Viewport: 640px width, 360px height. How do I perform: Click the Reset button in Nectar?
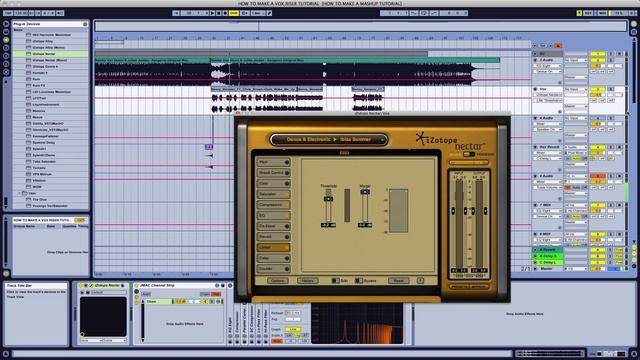tap(398, 280)
